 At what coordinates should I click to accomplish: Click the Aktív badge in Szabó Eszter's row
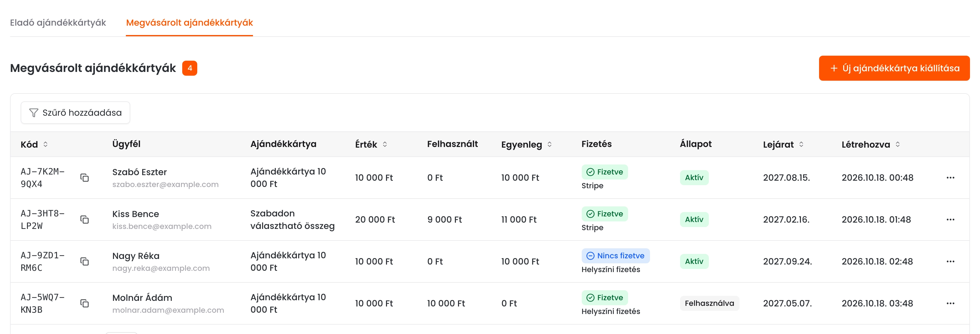click(x=694, y=177)
